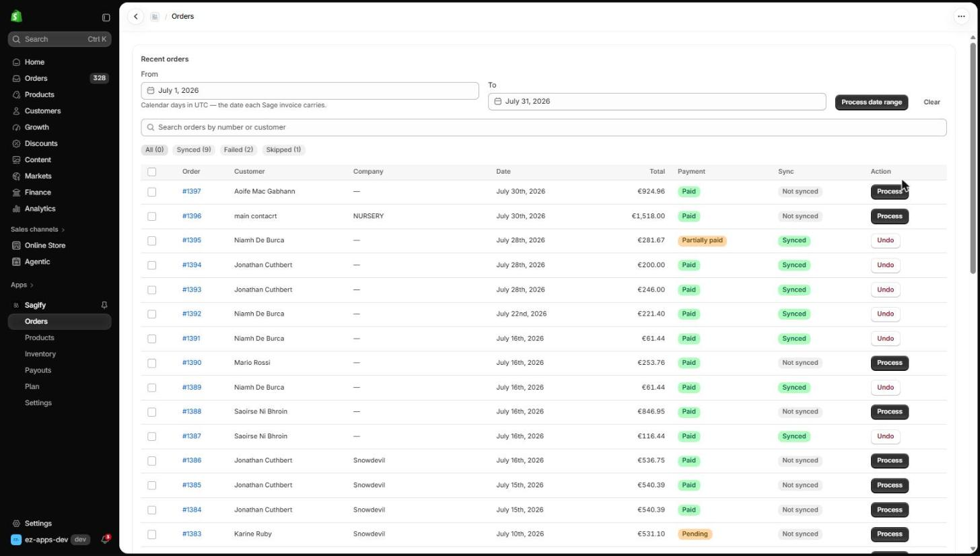Click the vertical scrollbar thumb
Viewport: 980px width, 556px height.
coord(973,158)
